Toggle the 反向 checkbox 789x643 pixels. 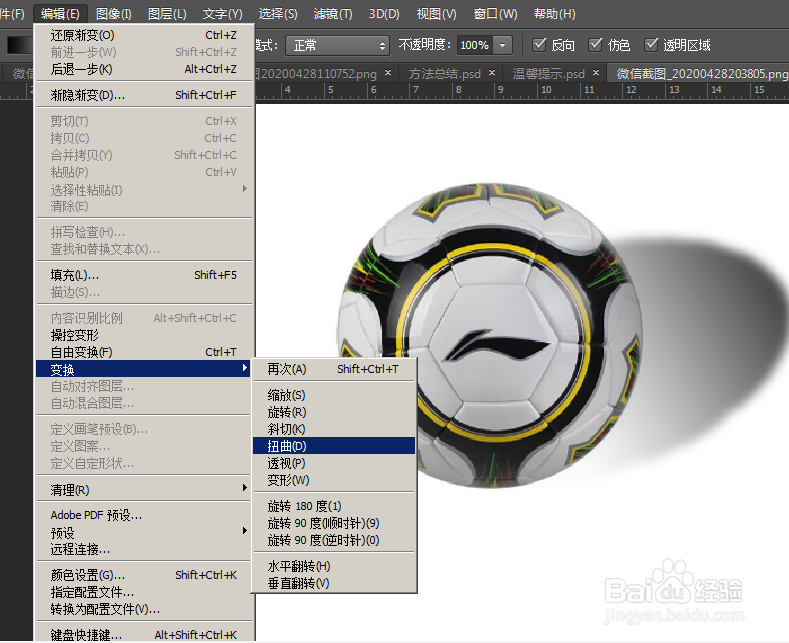[539, 45]
